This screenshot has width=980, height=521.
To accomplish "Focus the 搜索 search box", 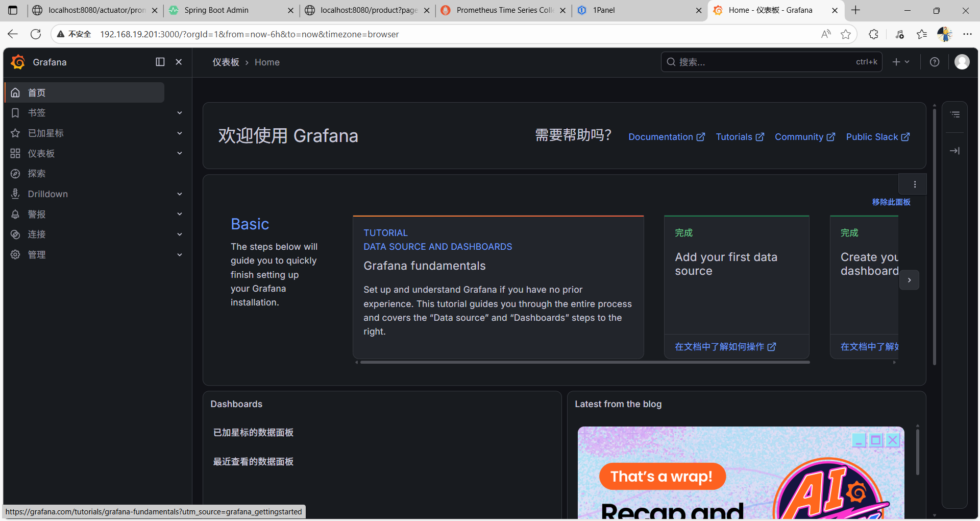I will (x=771, y=62).
